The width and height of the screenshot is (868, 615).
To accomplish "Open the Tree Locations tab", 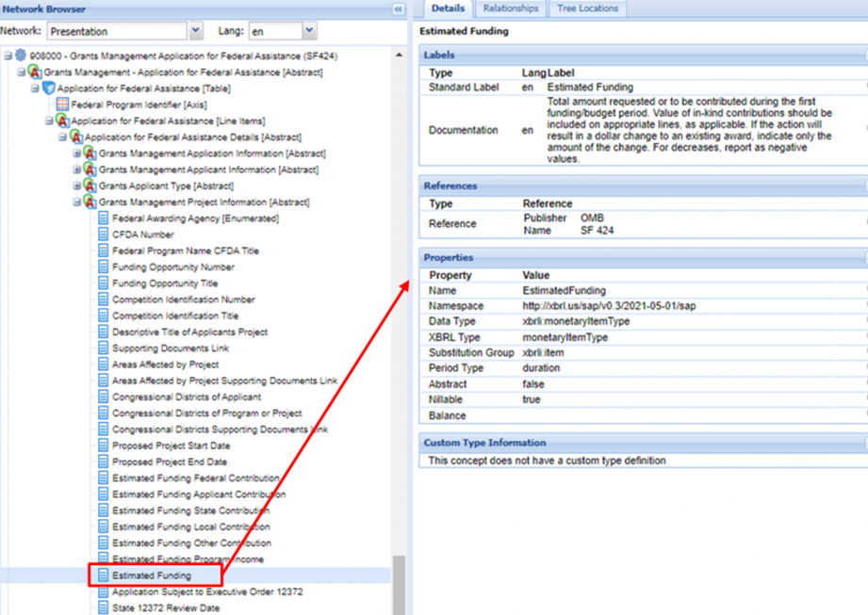I will (587, 8).
